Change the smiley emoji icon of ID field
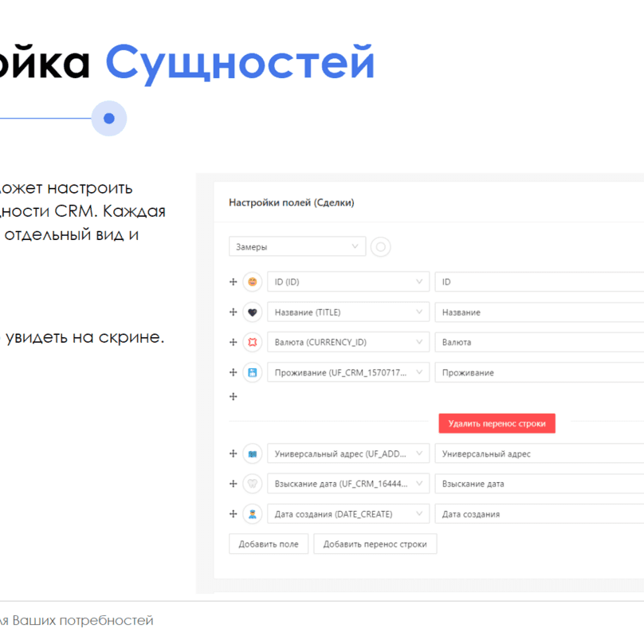This screenshot has height=644, width=644. 253,282
